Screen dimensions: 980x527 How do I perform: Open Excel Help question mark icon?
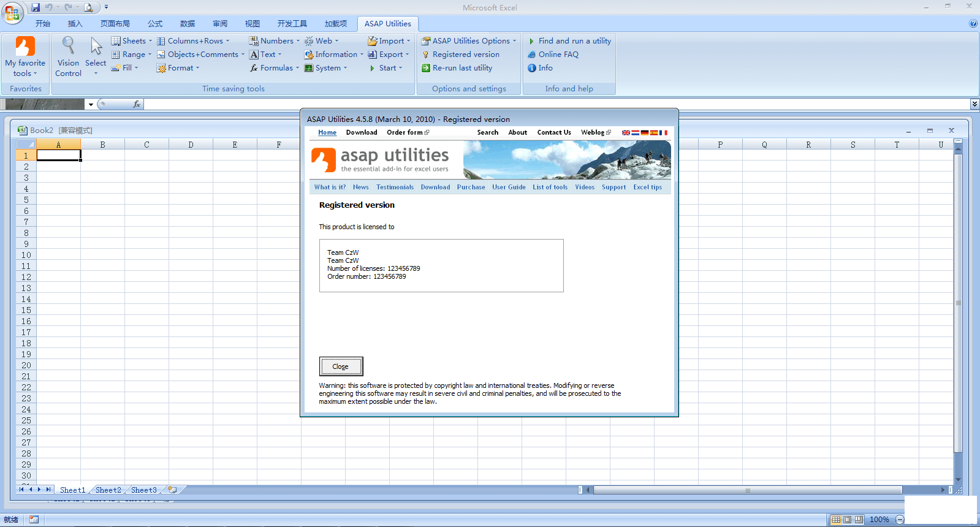[973, 24]
